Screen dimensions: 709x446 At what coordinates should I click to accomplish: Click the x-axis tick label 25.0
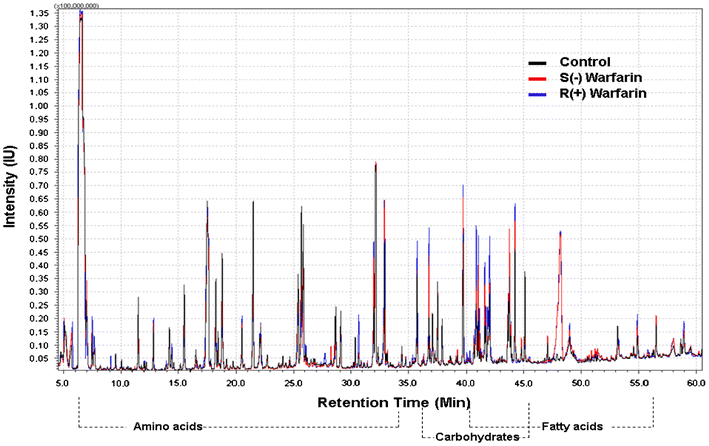point(293,383)
